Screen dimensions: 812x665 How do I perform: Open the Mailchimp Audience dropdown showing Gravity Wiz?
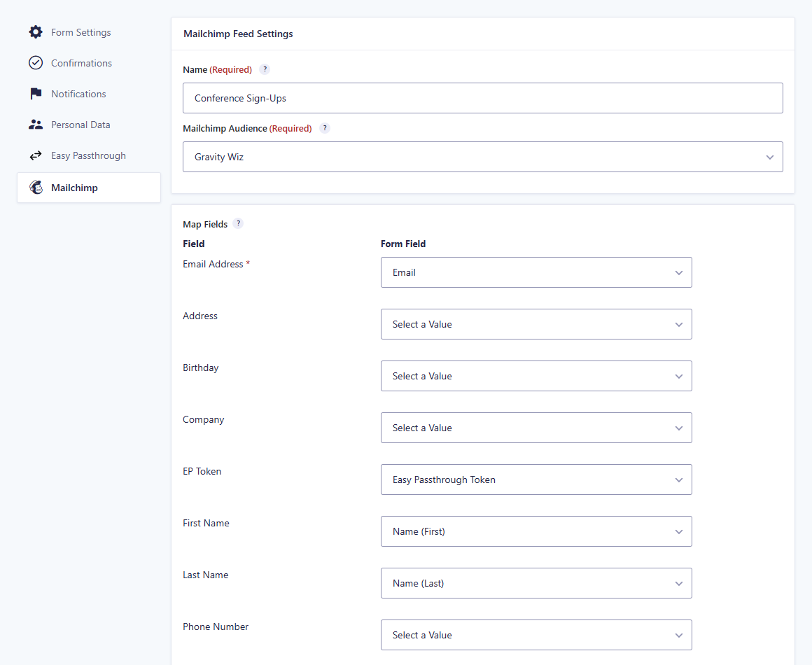tap(482, 157)
